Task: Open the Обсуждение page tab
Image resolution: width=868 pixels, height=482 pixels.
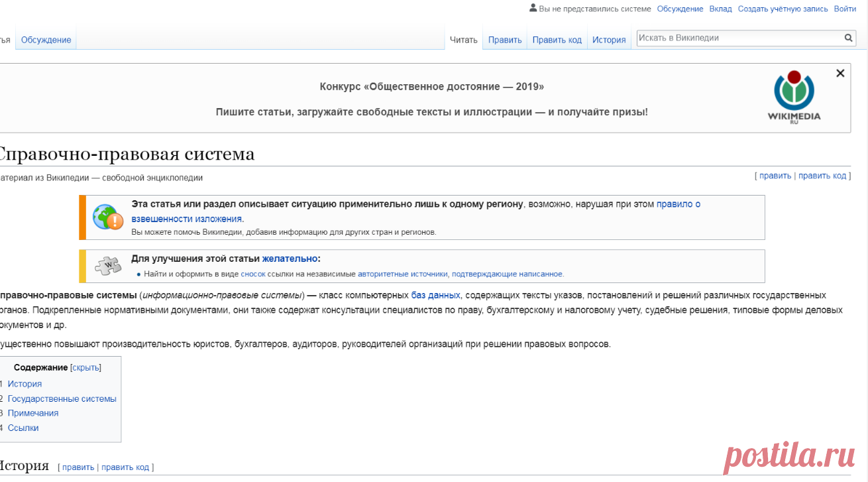Action: coord(46,40)
